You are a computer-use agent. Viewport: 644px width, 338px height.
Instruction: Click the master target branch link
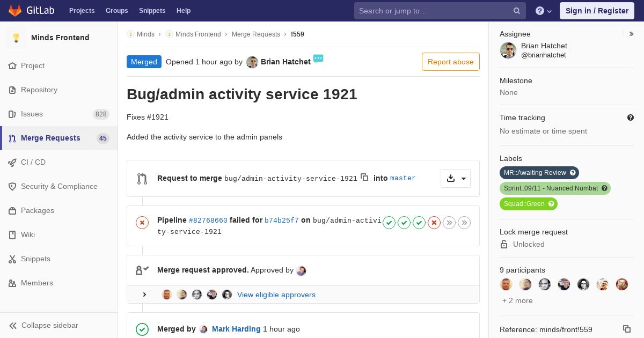[403, 178]
